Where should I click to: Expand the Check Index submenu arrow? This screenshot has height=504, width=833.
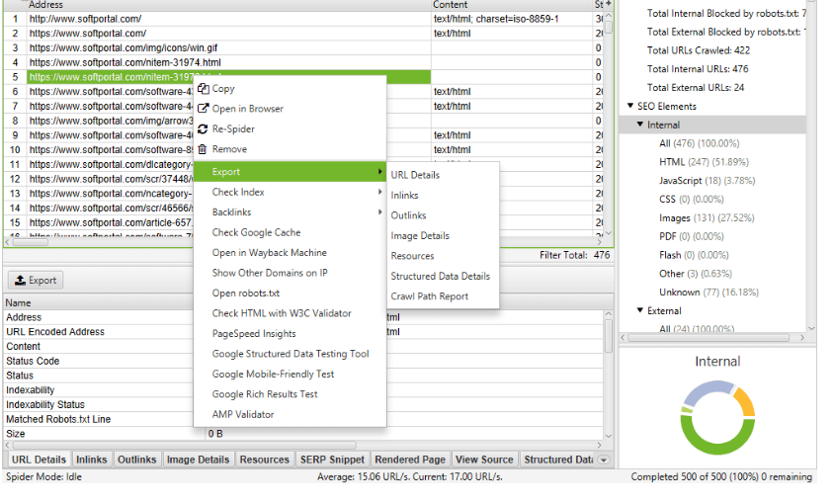point(379,192)
